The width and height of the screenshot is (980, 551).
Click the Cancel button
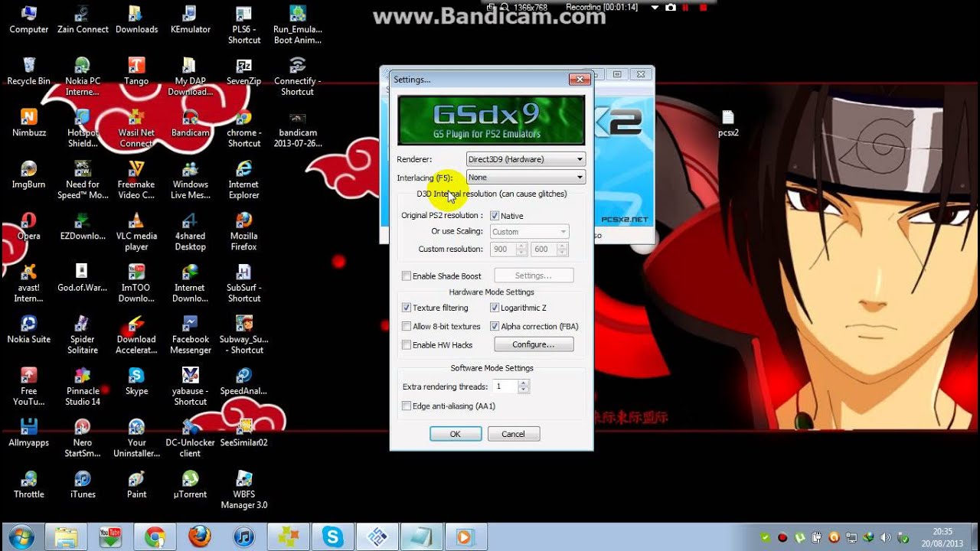tap(513, 434)
